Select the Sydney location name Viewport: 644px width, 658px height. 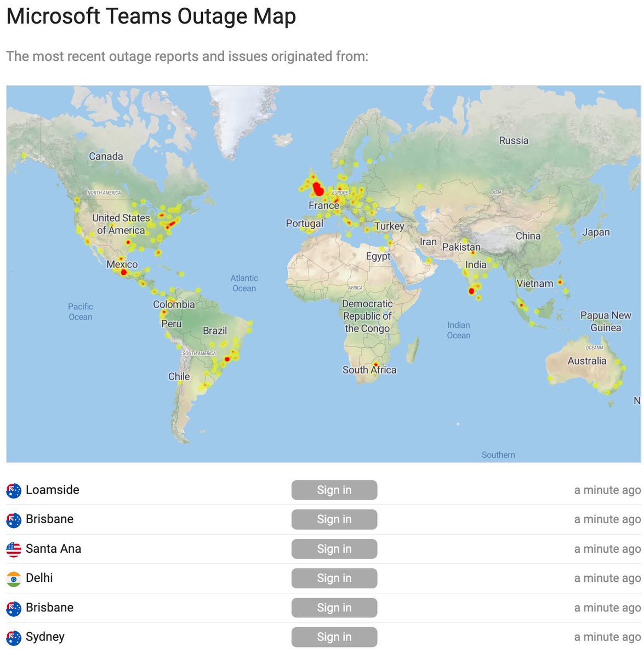click(x=45, y=637)
